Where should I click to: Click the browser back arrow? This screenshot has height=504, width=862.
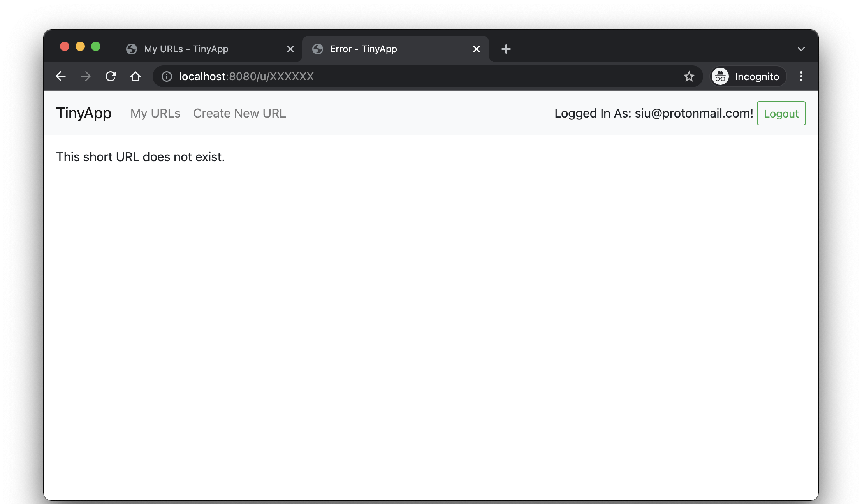[61, 76]
